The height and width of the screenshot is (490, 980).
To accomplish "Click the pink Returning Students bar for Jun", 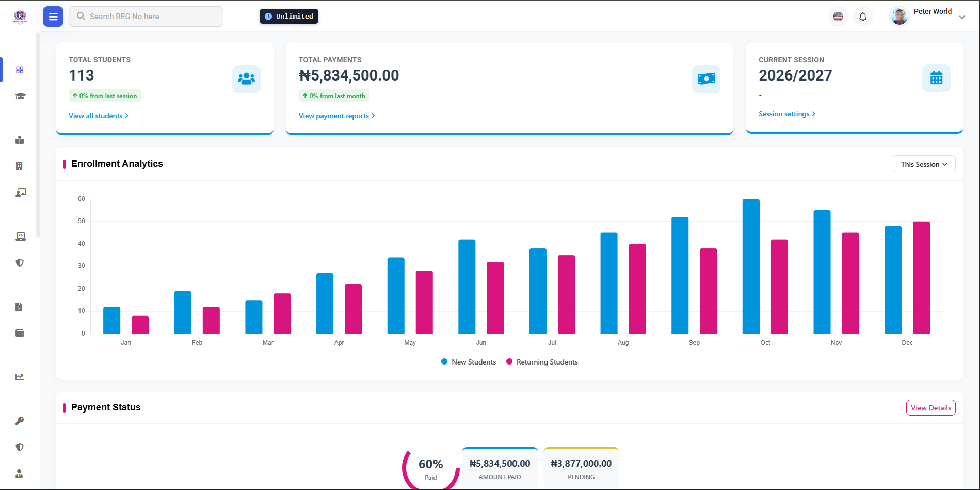I will 495,298.
